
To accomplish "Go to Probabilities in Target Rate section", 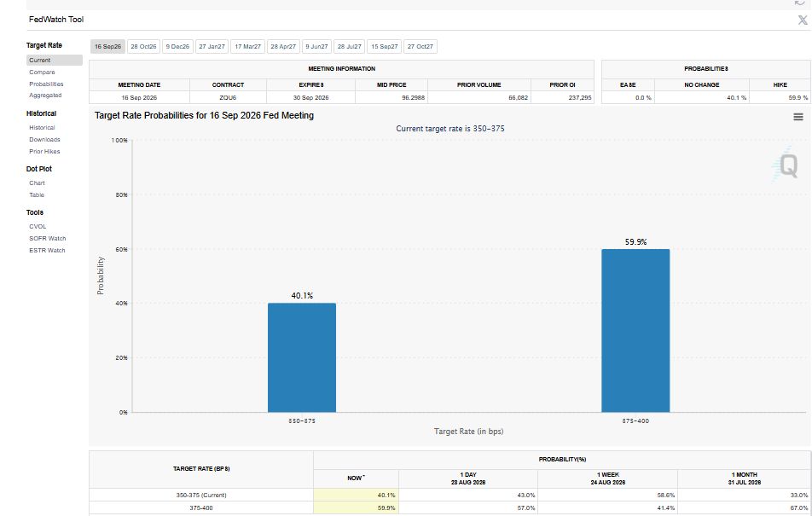I will point(46,84).
